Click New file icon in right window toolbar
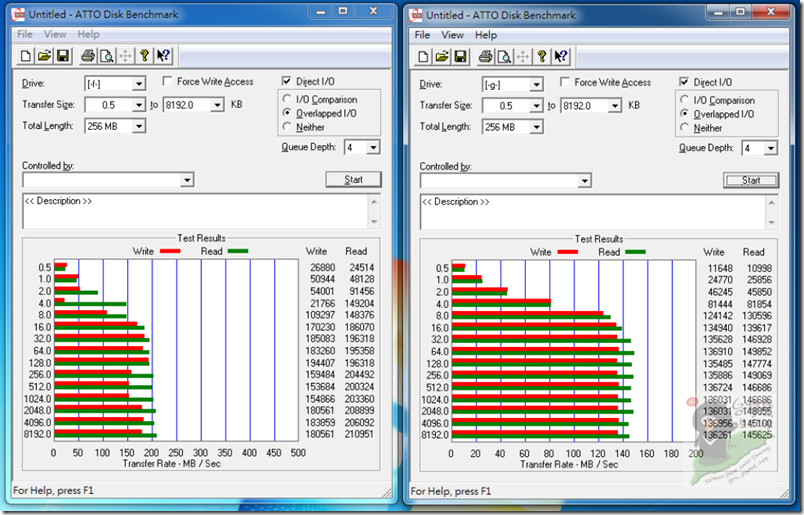Image resolution: width=804 pixels, height=515 pixels. point(423,56)
